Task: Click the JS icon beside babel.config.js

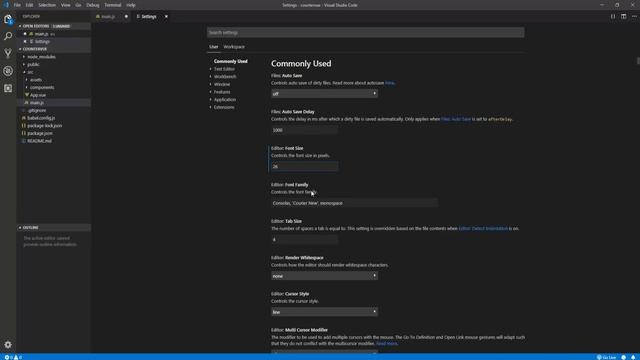Action: click(x=24, y=118)
